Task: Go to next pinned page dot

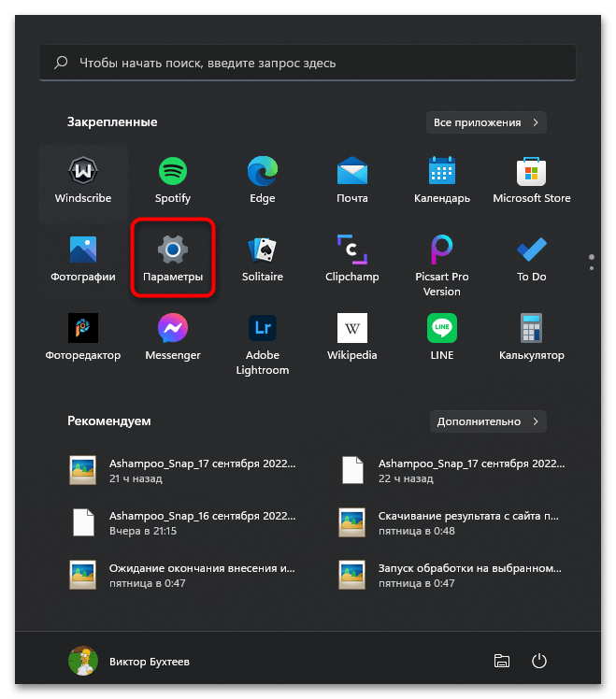Action: [592, 268]
